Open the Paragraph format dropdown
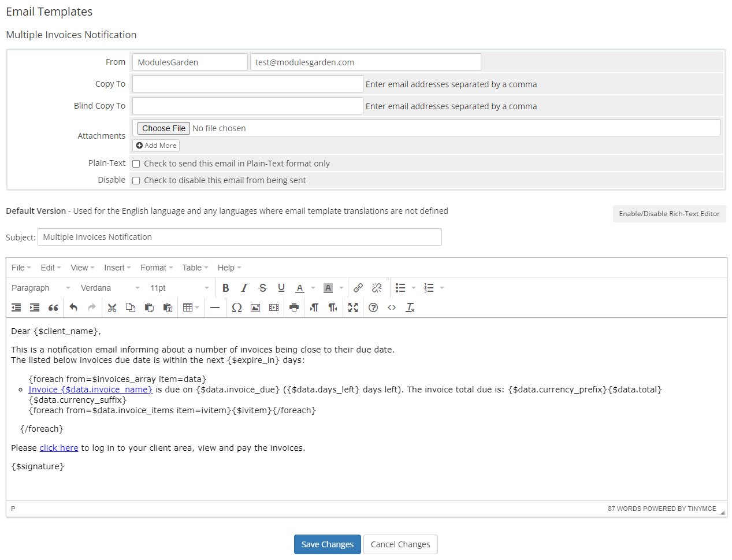The image size is (732, 560). tap(40, 287)
